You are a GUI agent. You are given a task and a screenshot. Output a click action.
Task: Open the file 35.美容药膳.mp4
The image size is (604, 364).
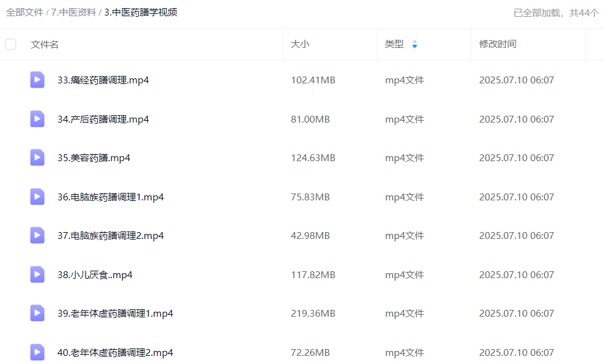[x=94, y=158]
